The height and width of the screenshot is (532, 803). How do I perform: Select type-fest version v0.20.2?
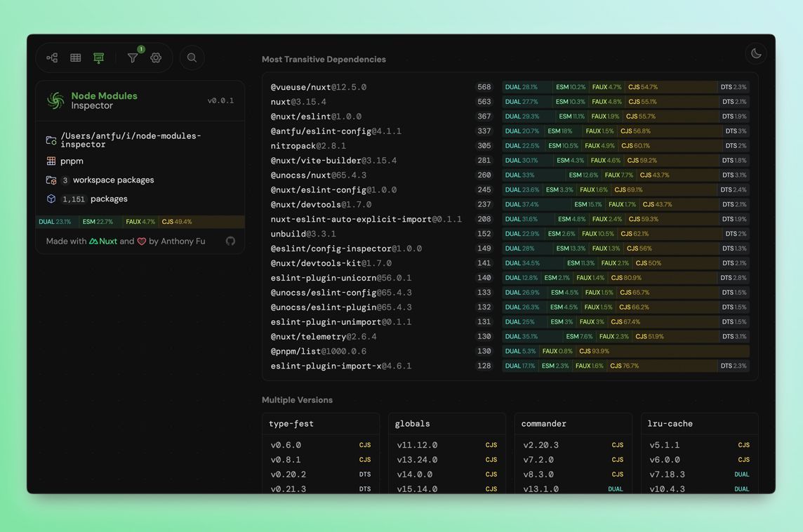321,474
